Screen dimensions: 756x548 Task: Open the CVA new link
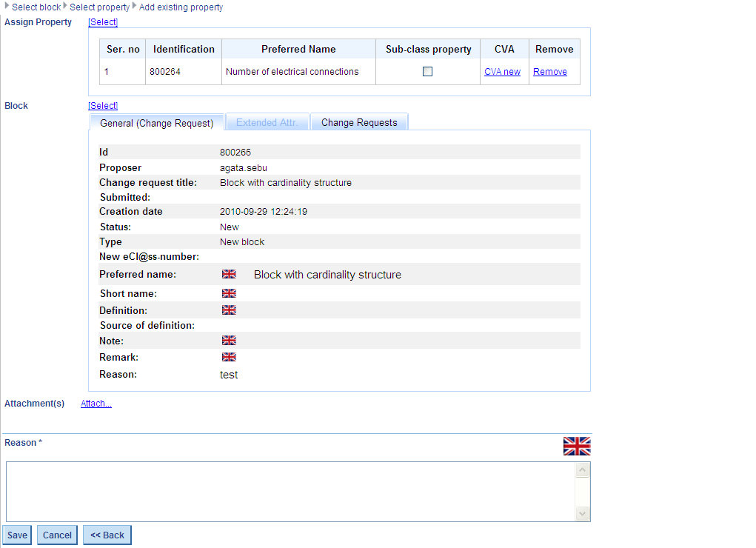pos(502,72)
